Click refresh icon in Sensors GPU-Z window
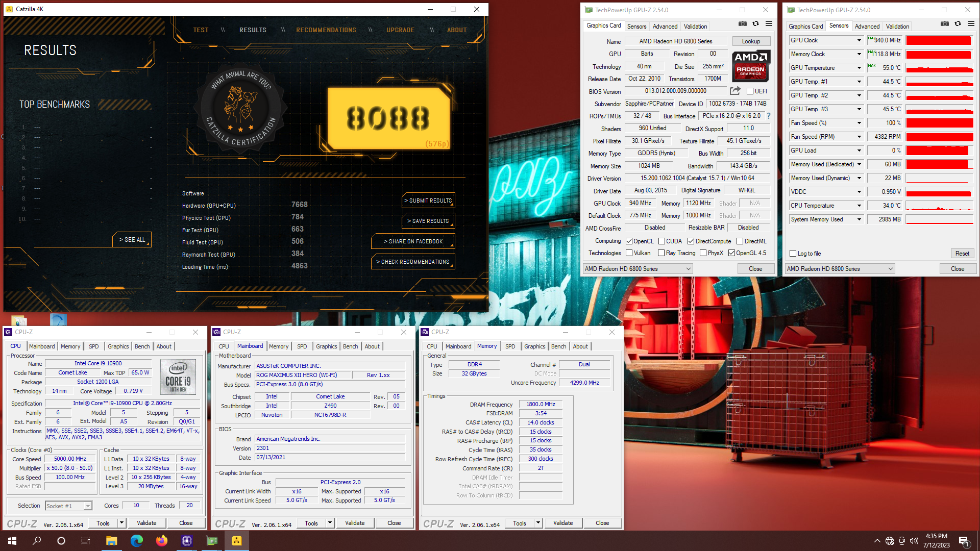The image size is (980, 551). [x=958, y=23]
